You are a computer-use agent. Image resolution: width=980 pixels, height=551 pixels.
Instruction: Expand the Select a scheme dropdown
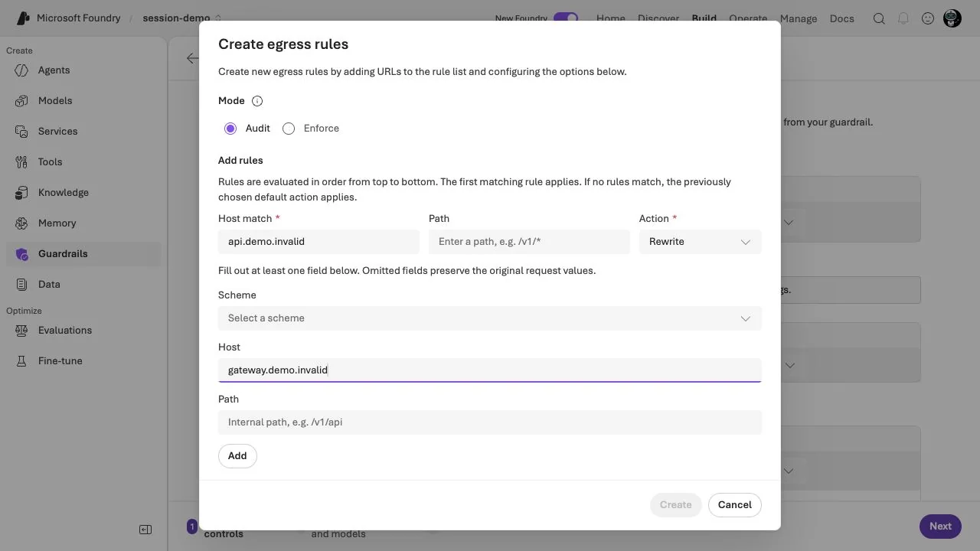490,318
